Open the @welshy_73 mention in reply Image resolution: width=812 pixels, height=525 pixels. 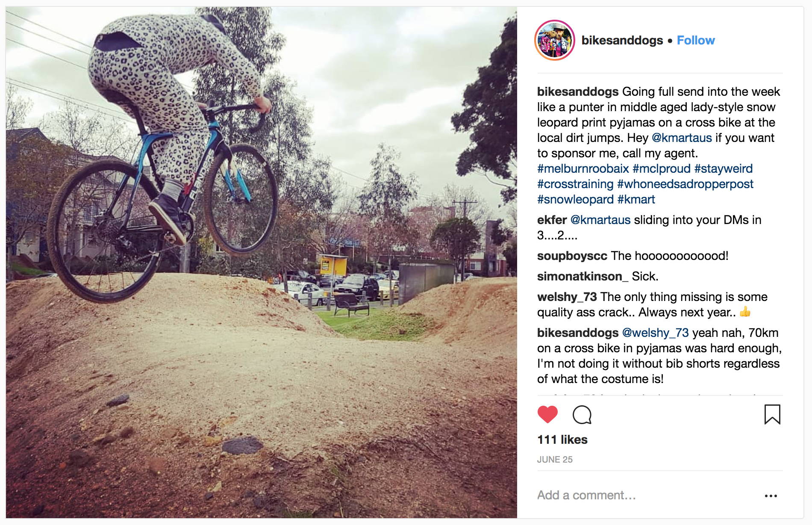click(655, 333)
